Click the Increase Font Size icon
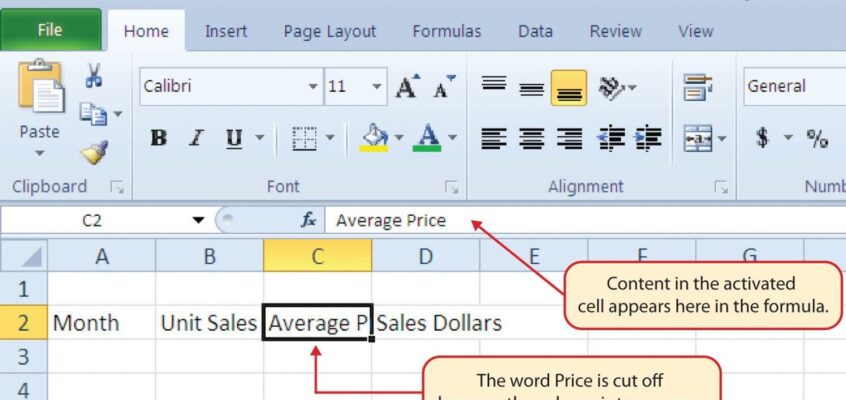Screen dimensions: 846x400 [406, 86]
